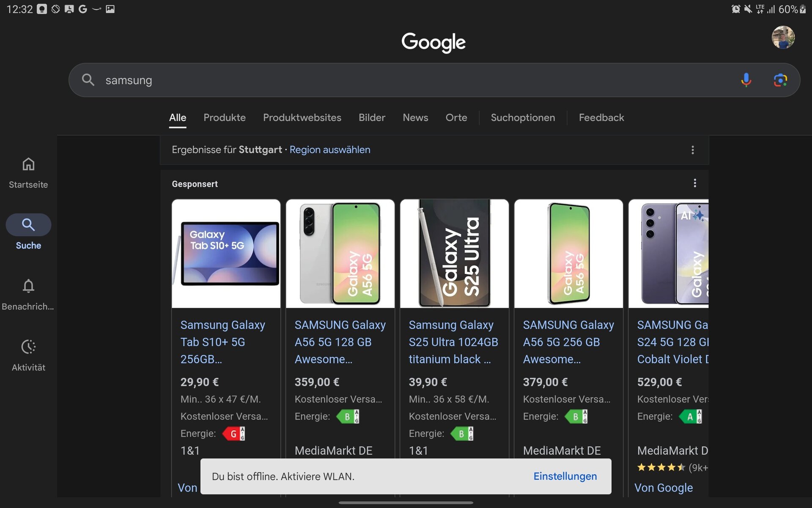Open three-dot menu of Gesponsert section
The image size is (812, 508).
694,183
